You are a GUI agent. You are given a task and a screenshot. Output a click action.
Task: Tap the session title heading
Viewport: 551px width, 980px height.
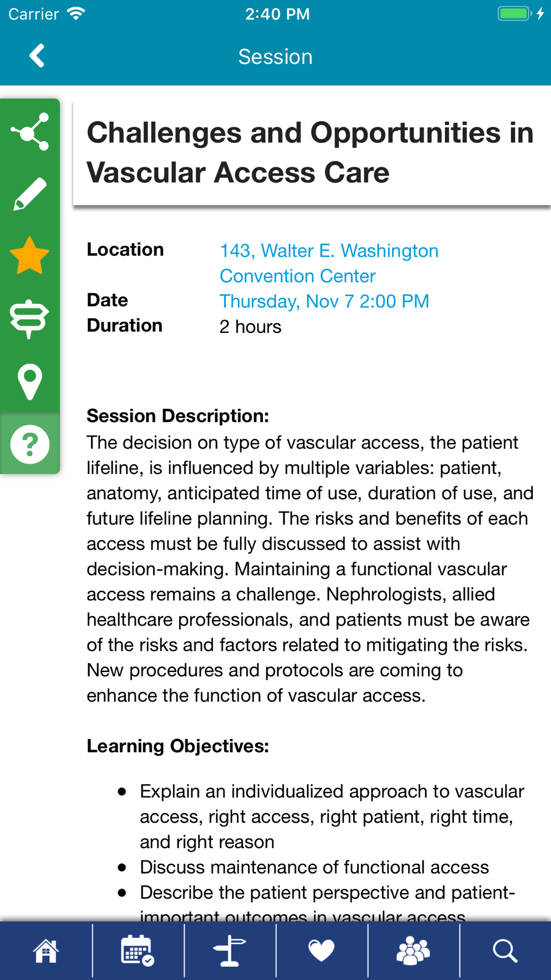click(310, 153)
